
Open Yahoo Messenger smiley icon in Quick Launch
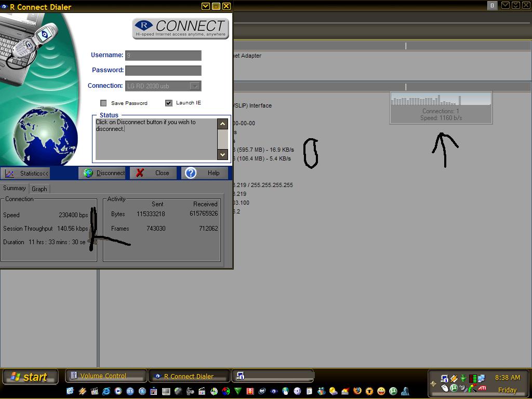[381, 391]
